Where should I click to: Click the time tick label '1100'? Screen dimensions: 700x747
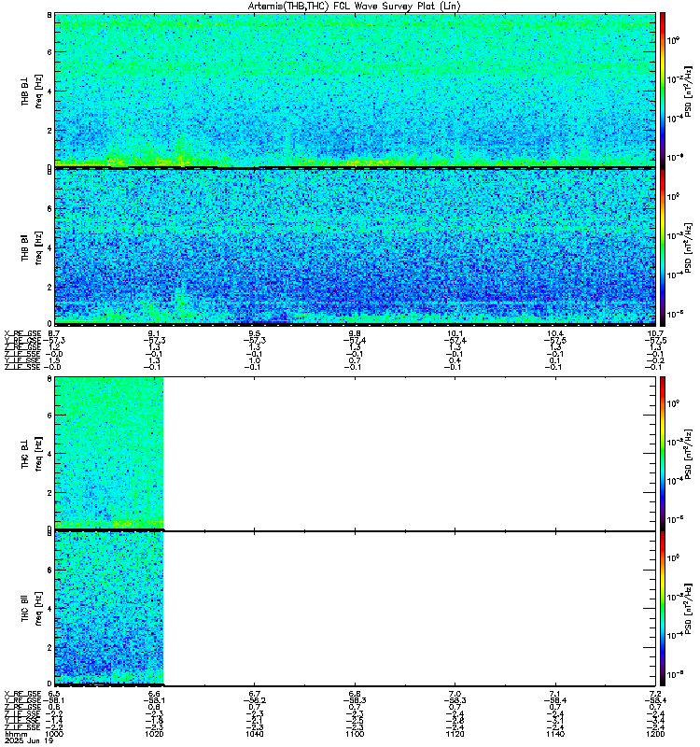coord(355,734)
